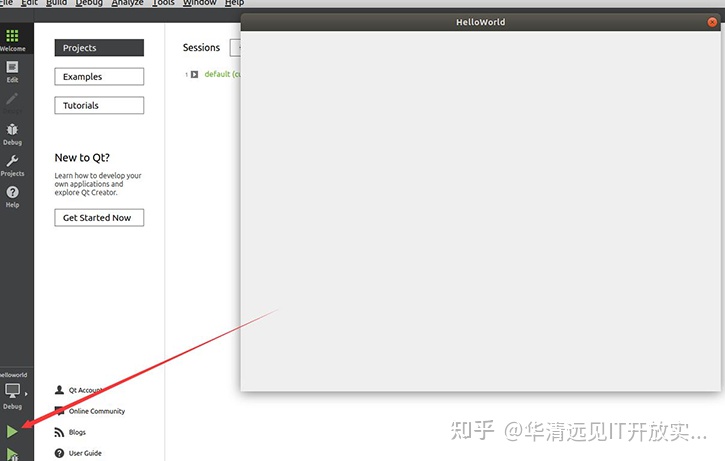
Task: Click the Sessions heading
Action: 201,47
